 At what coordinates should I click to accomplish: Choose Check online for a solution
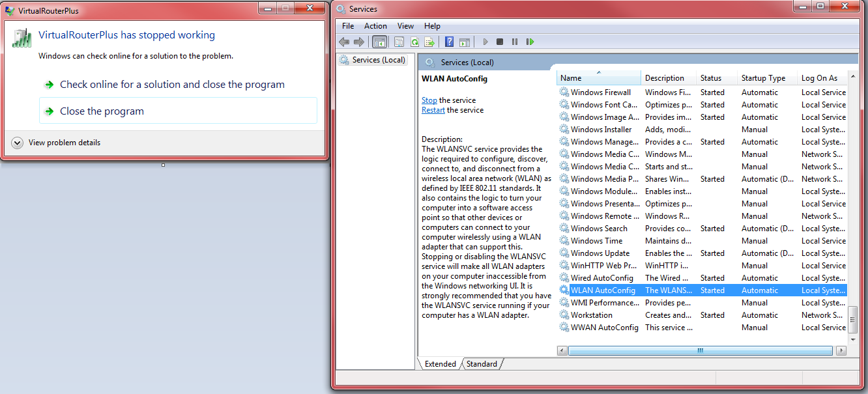(x=172, y=85)
